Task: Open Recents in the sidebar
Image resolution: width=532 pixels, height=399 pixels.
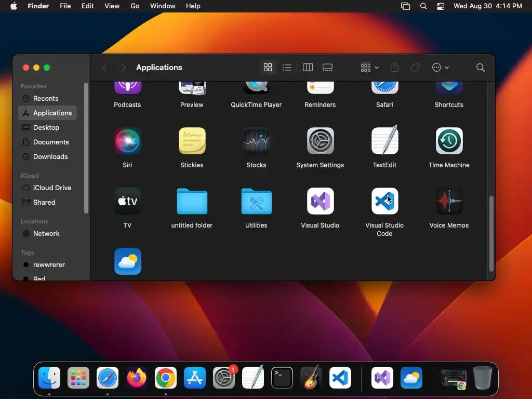Action: (x=47, y=98)
